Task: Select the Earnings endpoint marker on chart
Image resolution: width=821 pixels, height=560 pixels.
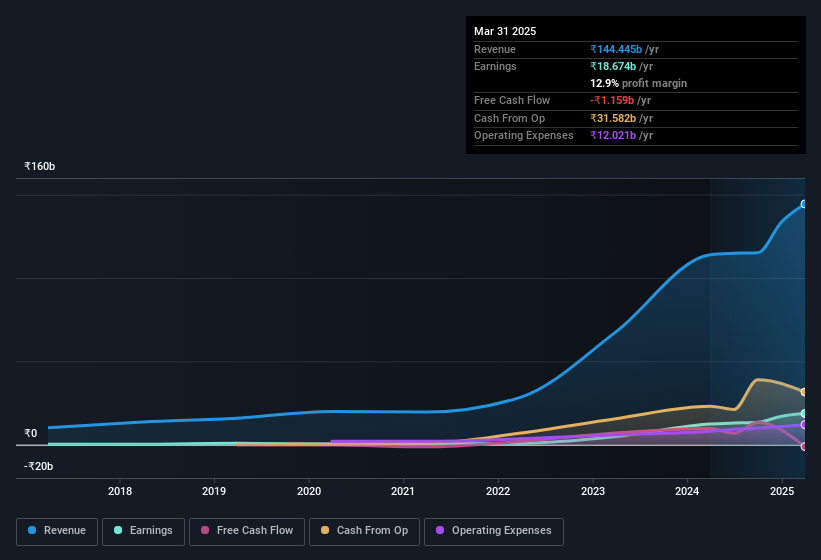Action: [804, 413]
